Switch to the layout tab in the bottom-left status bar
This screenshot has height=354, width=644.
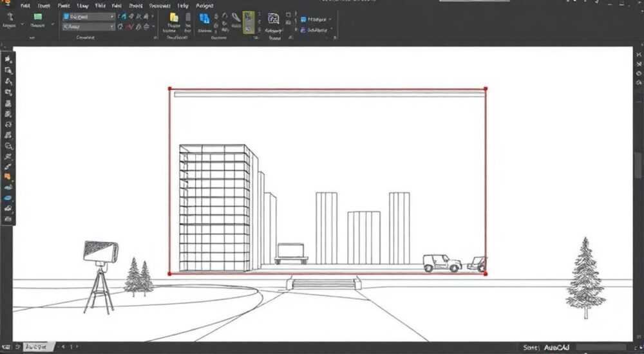pos(39,347)
